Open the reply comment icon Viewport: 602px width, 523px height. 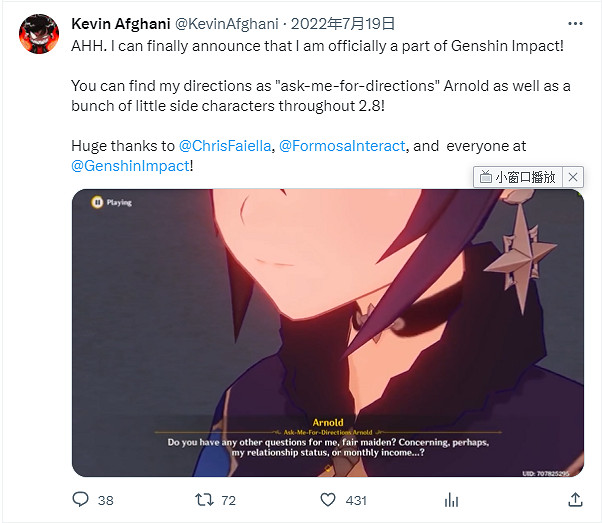81,499
